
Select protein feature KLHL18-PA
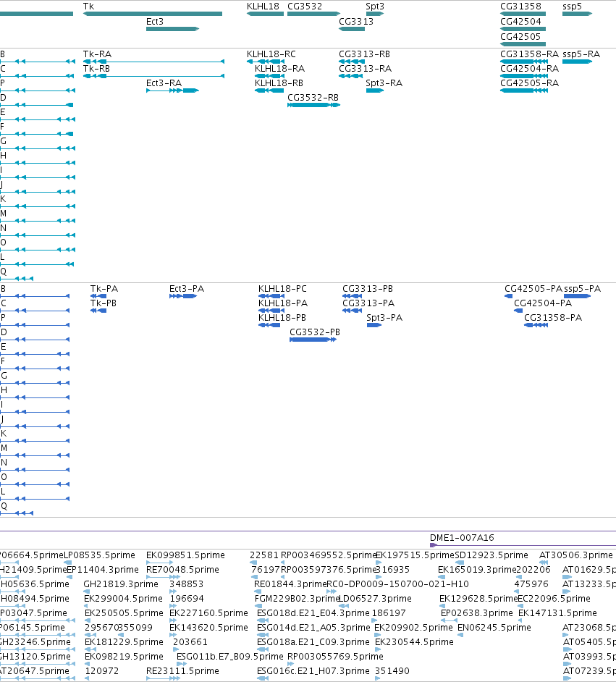tap(271, 311)
